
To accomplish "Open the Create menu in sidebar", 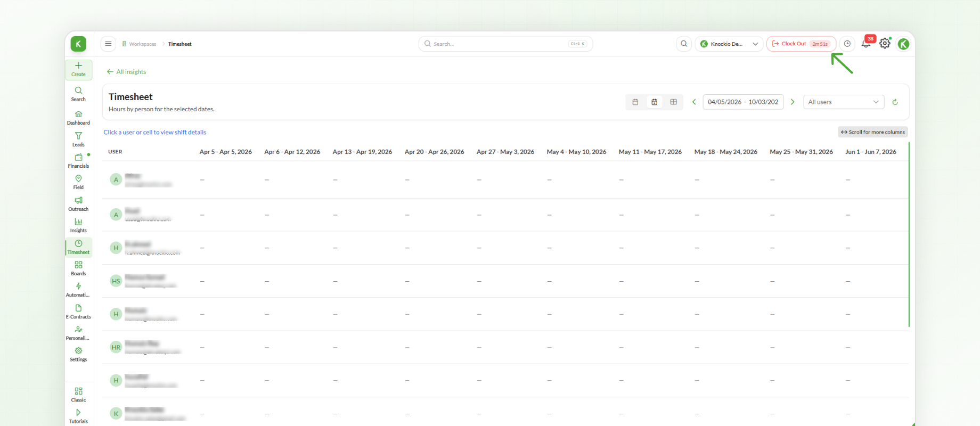I will click(x=78, y=69).
